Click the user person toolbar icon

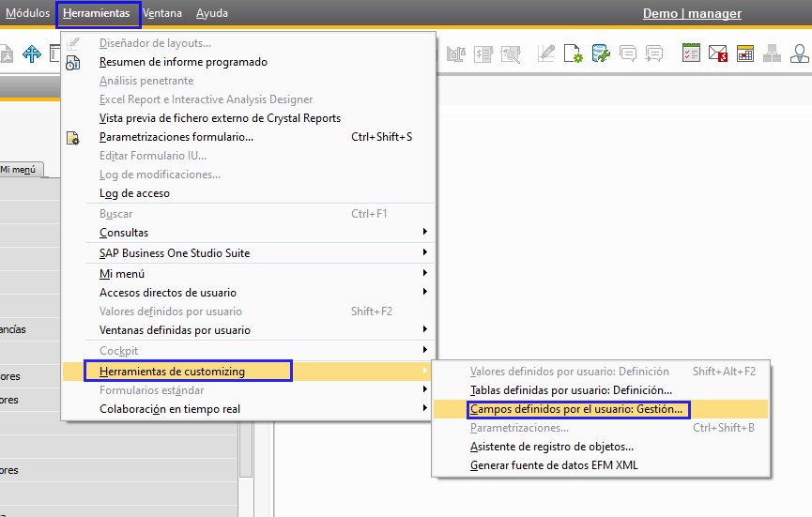click(800, 53)
